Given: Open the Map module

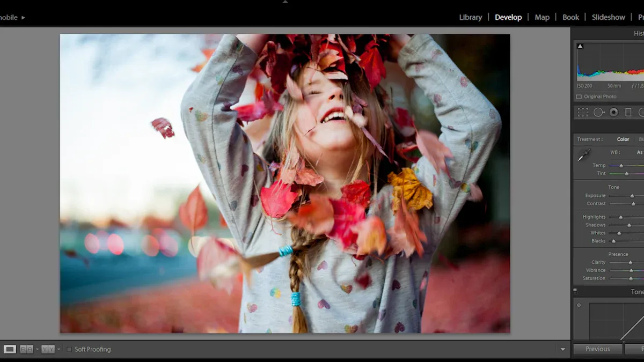Looking at the screenshot, I should 541,17.
